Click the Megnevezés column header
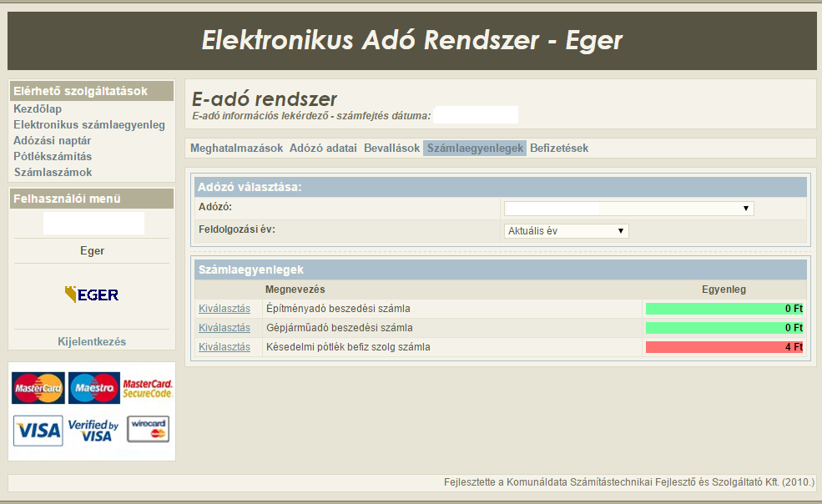The image size is (822, 504). click(295, 290)
